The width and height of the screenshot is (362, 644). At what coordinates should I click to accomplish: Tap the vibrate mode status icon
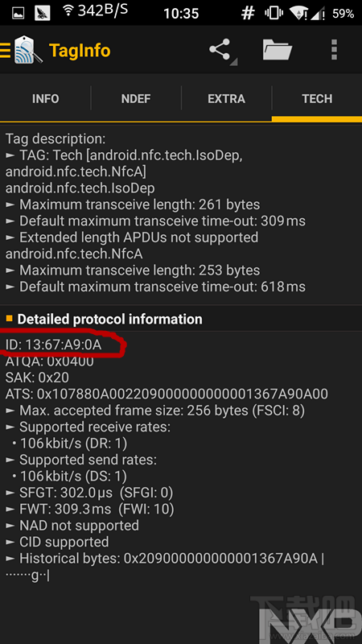(x=273, y=14)
